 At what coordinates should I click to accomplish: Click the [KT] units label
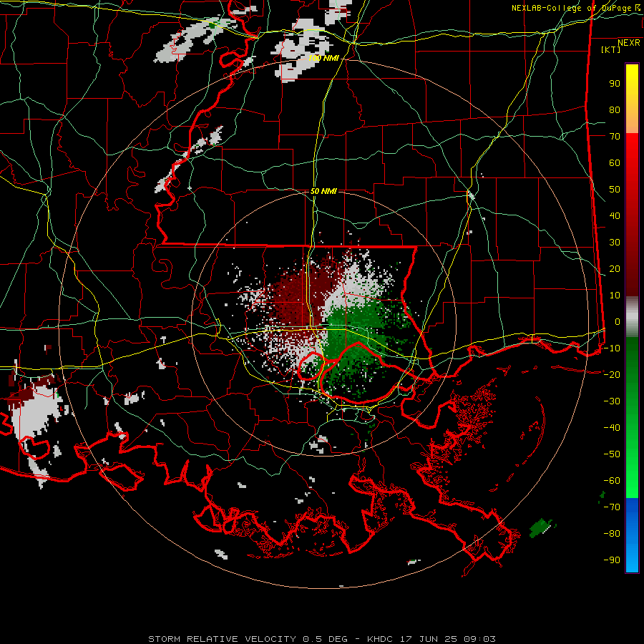611,49
